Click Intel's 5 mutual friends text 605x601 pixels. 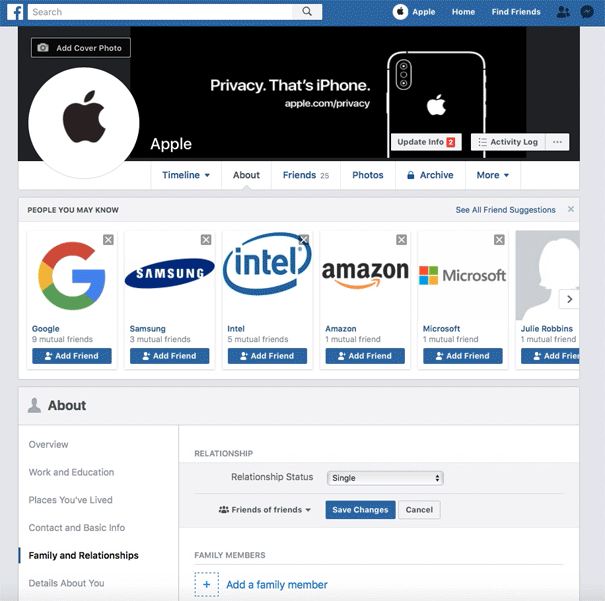click(x=258, y=339)
